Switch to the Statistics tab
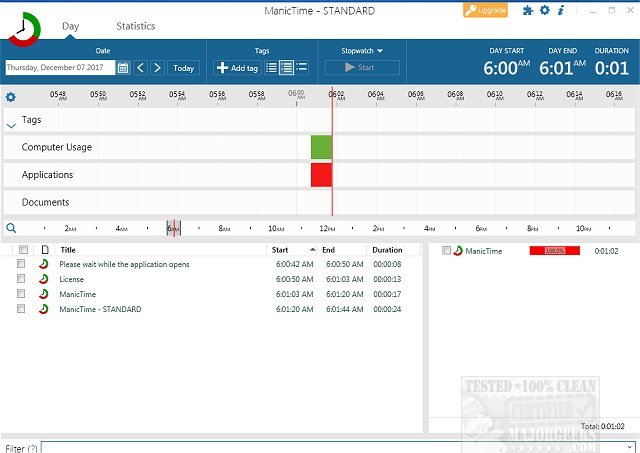Screen dimensions: 640x453 tap(135, 26)
